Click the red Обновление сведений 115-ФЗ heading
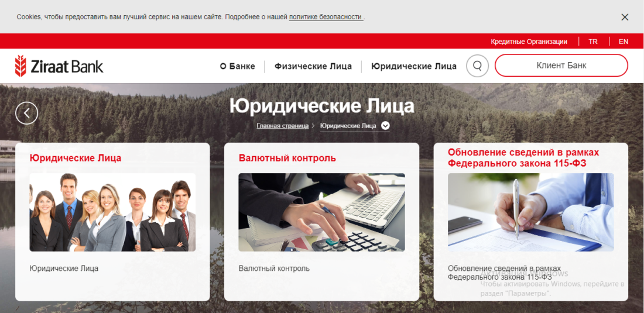Image resolution: width=644 pixels, height=313 pixels. pyautogui.click(x=523, y=158)
